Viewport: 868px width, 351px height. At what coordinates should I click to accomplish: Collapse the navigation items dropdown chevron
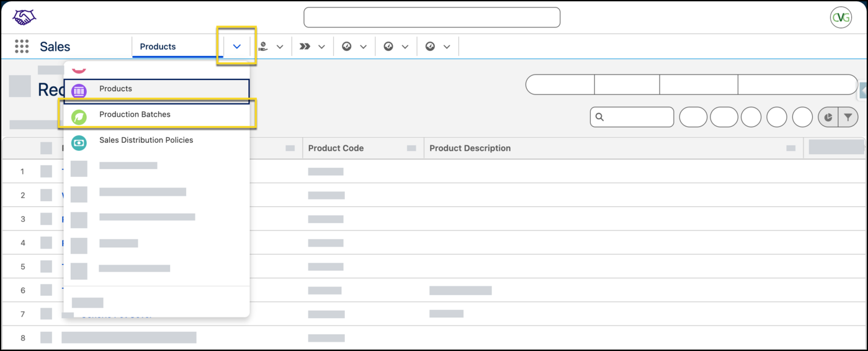click(237, 47)
